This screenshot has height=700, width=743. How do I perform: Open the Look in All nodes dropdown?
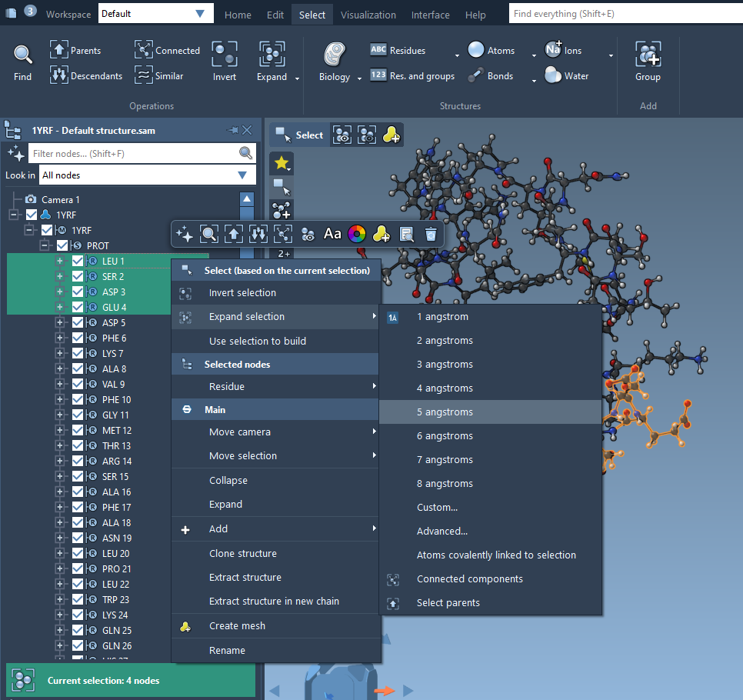[x=242, y=175]
